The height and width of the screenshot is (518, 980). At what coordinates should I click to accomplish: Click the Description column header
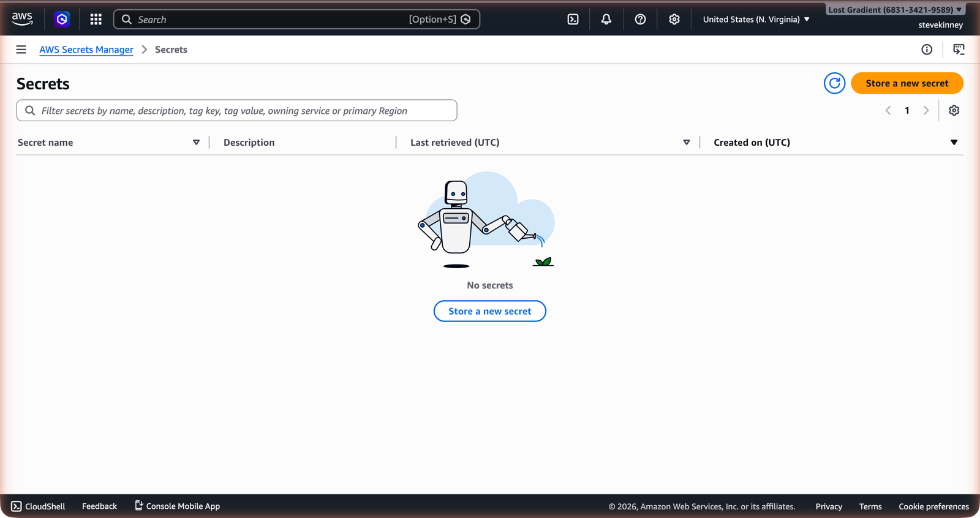(x=249, y=143)
